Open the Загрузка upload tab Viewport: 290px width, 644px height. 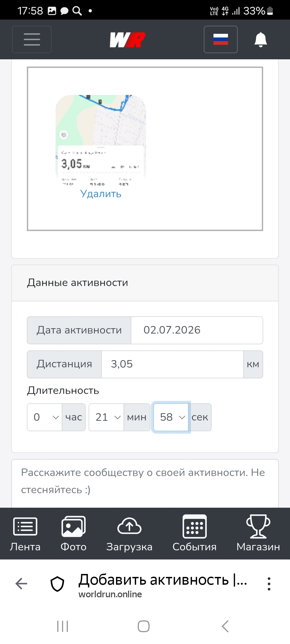(129, 533)
